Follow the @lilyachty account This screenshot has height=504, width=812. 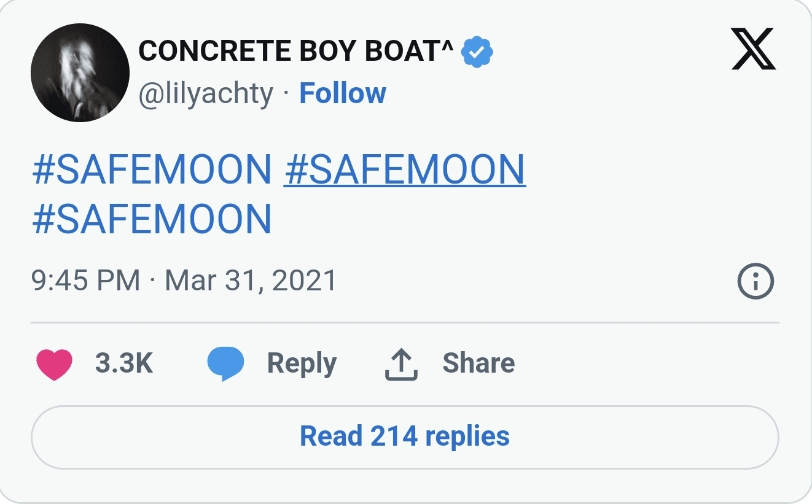click(342, 93)
